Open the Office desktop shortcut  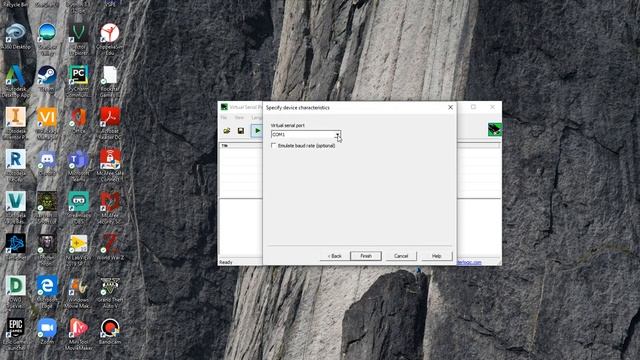[x=78, y=121]
